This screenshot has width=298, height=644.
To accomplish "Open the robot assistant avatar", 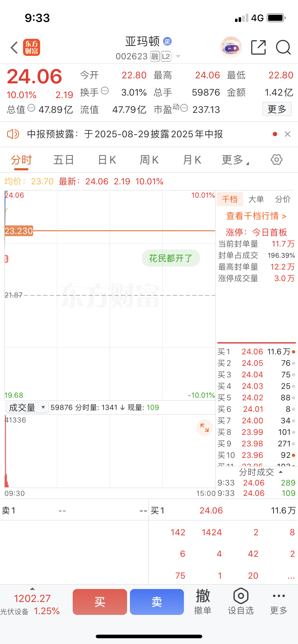I will point(231,47).
